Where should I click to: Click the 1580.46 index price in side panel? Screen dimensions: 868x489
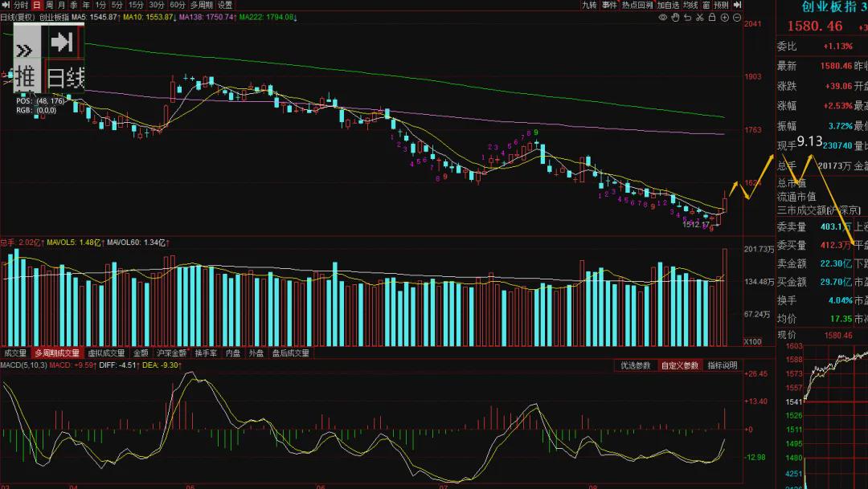coord(815,26)
